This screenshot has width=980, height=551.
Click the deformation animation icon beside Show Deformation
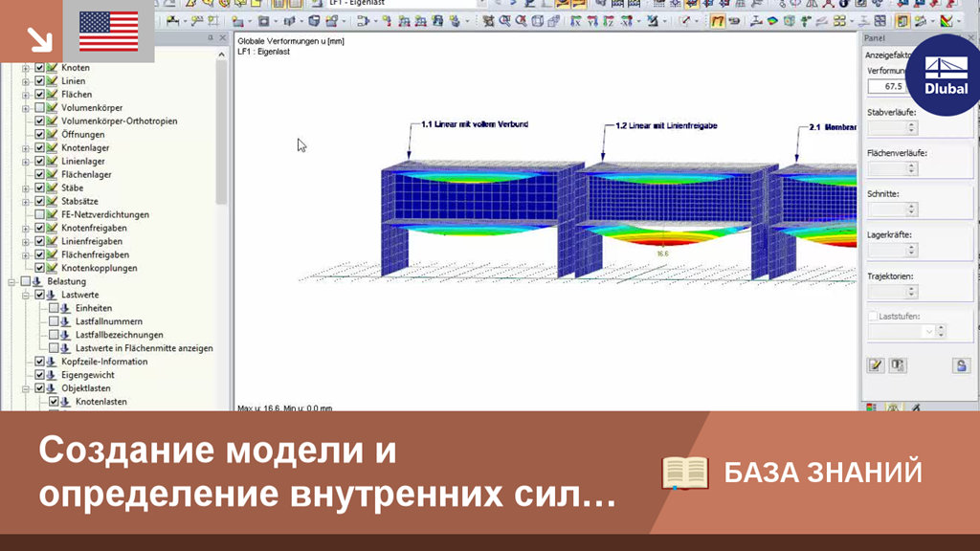click(734, 21)
